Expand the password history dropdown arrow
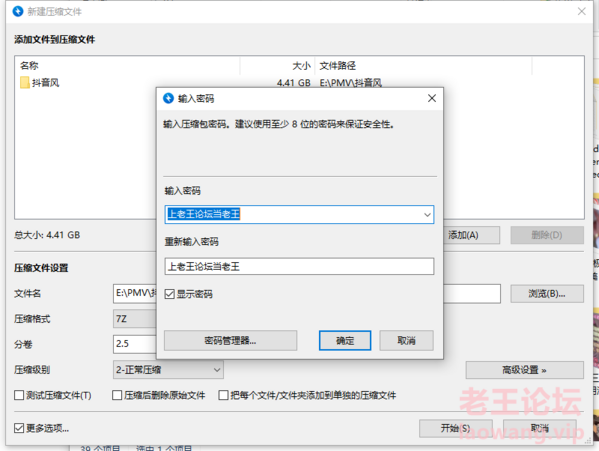This screenshot has width=599, height=451. (x=427, y=215)
